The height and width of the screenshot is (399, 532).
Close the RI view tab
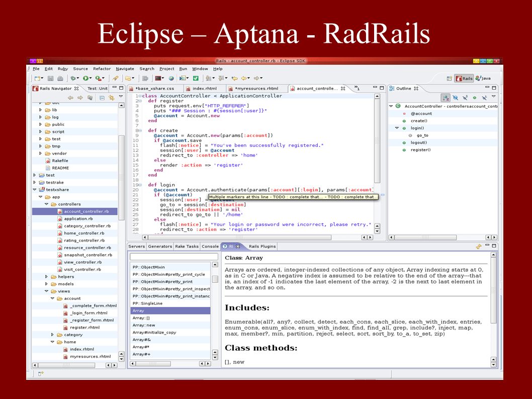click(x=238, y=246)
